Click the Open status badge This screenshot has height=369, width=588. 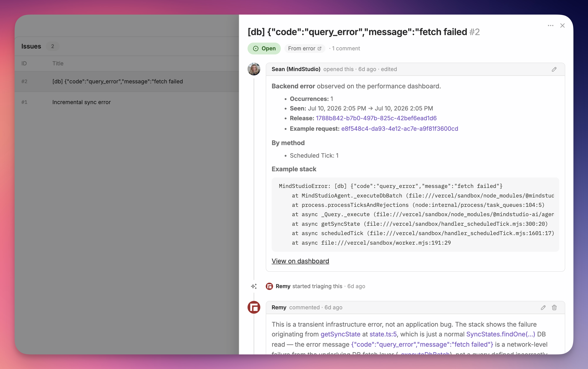click(x=264, y=49)
